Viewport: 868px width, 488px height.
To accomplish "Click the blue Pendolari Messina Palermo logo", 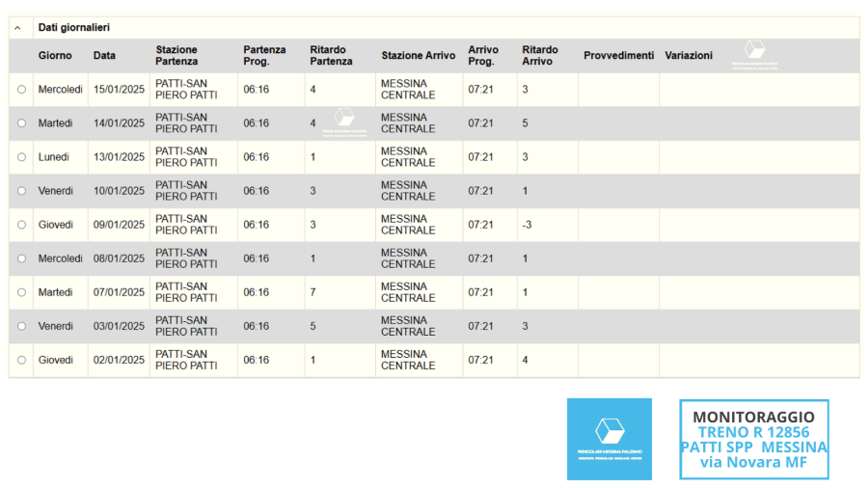I will (609, 439).
